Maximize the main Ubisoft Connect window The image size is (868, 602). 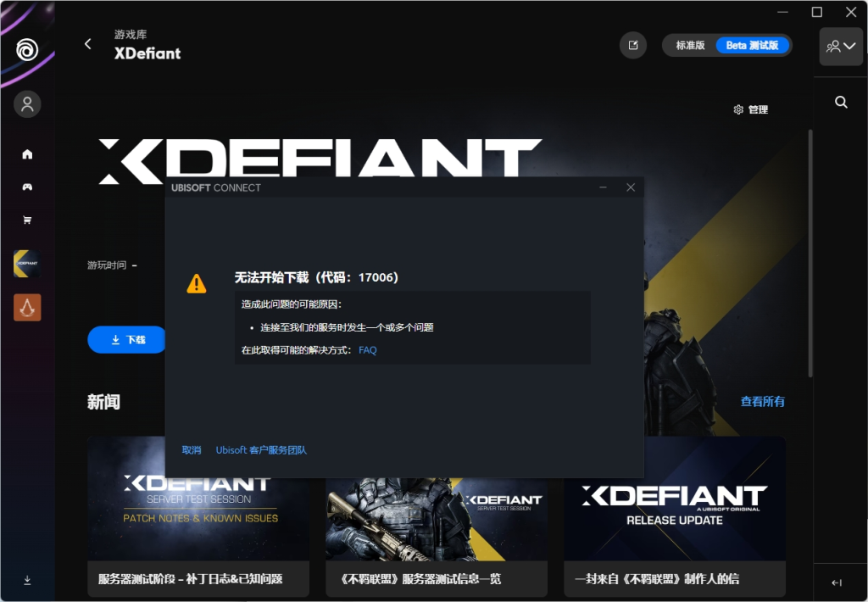click(816, 12)
